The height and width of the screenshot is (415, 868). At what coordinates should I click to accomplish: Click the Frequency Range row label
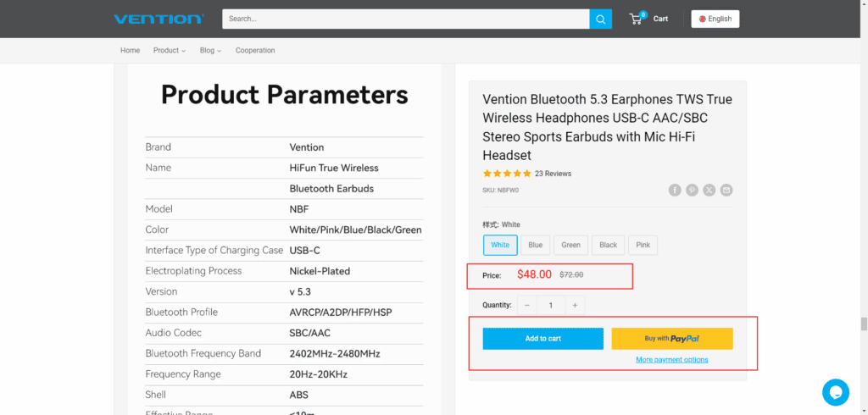(x=183, y=374)
